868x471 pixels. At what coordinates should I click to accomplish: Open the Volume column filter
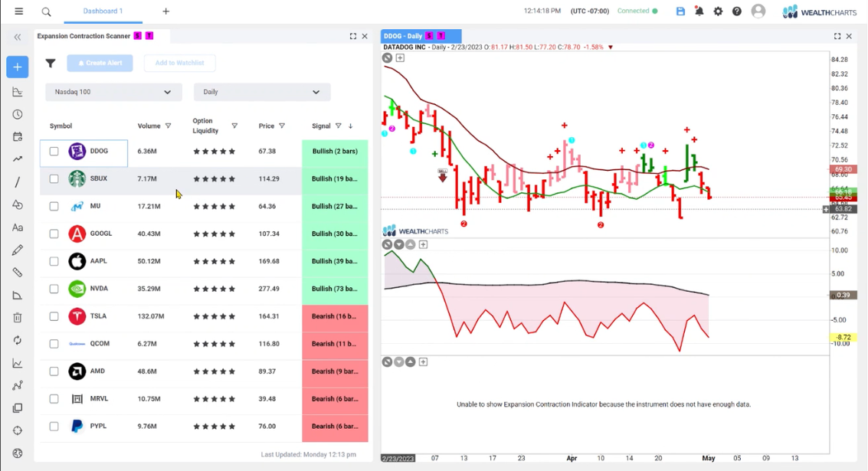pyautogui.click(x=169, y=126)
